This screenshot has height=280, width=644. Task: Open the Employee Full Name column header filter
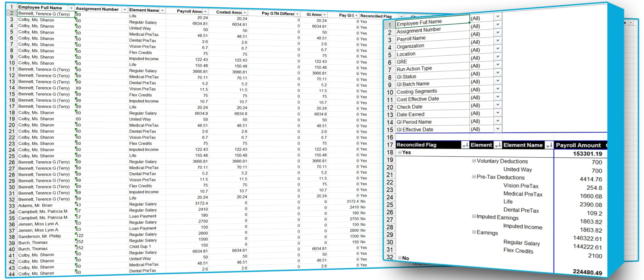click(x=71, y=8)
